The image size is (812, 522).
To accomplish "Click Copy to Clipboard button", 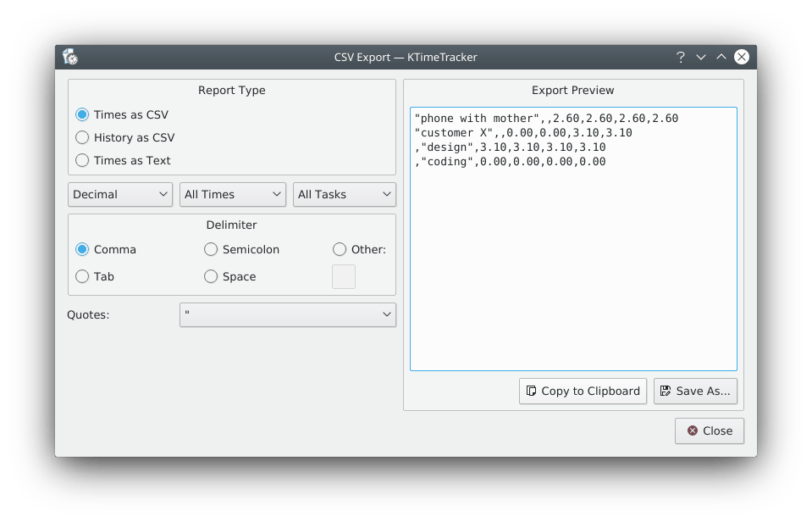I will click(x=583, y=391).
